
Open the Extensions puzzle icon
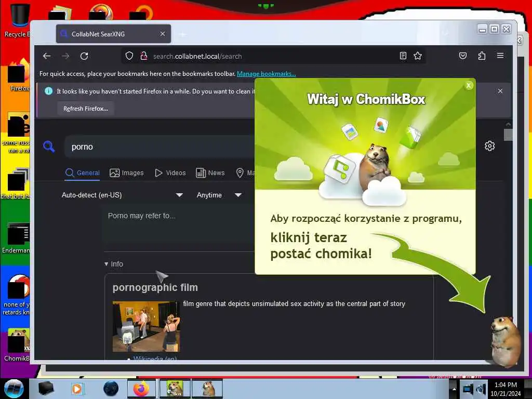[x=482, y=56]
